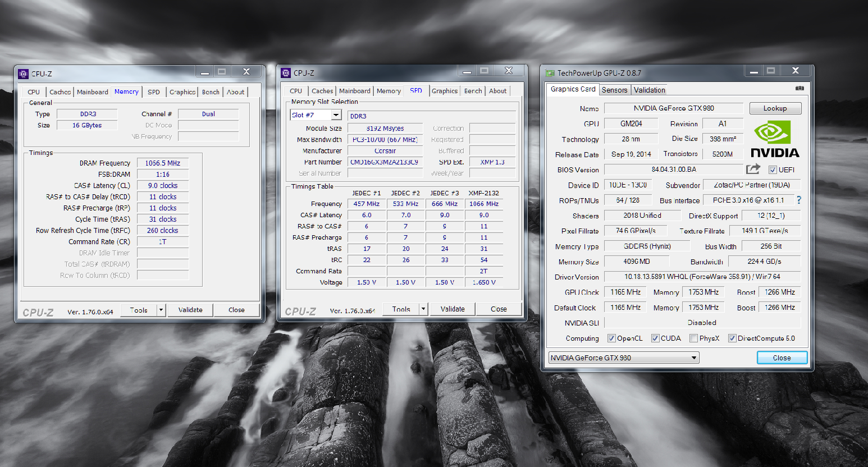
Task: Toggle the OpenCL checkbox
Action: click(x=611, y=338)
